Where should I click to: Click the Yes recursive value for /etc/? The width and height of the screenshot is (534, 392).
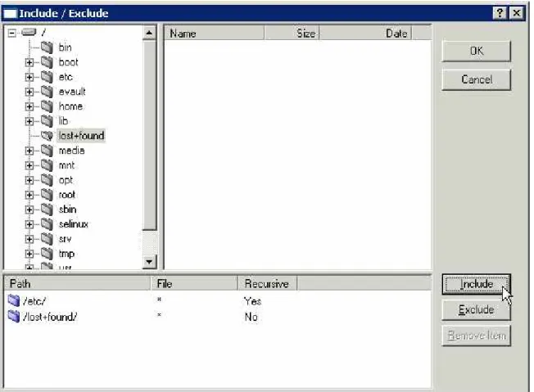[253, 301]
